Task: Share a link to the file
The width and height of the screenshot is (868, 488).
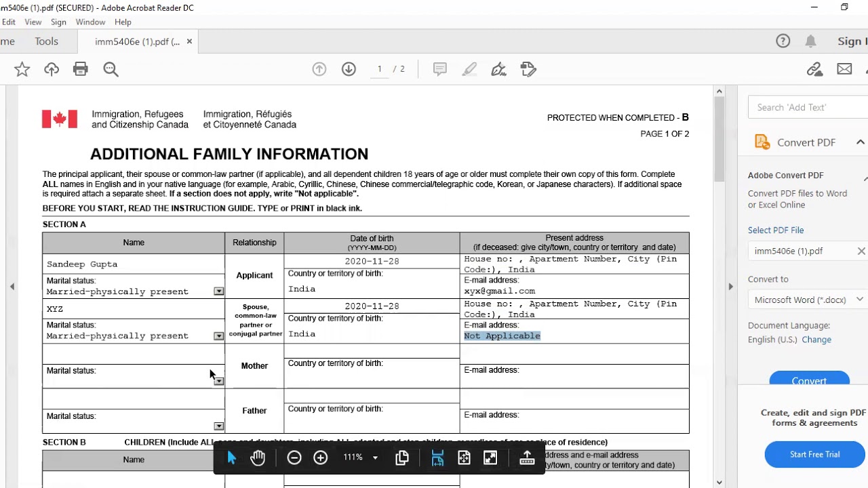Action: tap(814, 69)
